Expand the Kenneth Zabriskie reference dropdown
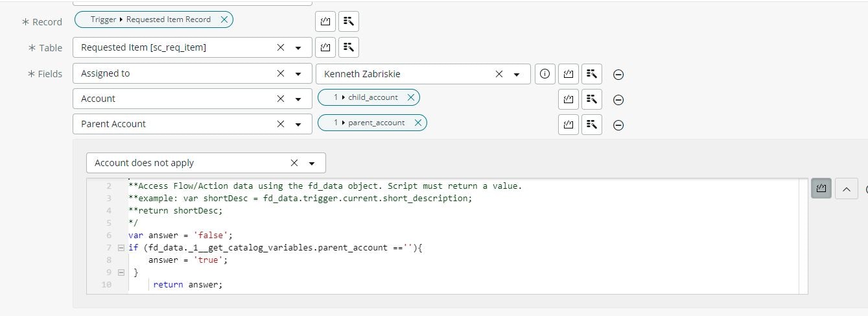Screen dimensions: 868x316 (517, 75)
